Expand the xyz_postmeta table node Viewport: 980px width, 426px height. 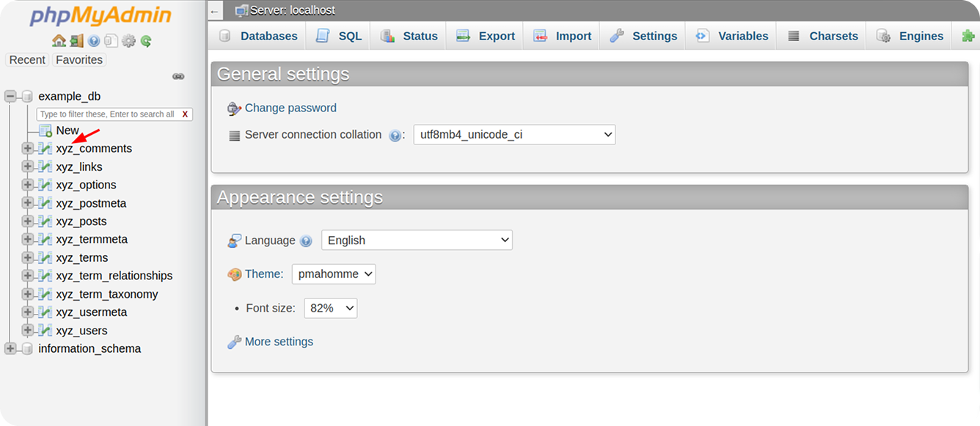tap(28, 203)
